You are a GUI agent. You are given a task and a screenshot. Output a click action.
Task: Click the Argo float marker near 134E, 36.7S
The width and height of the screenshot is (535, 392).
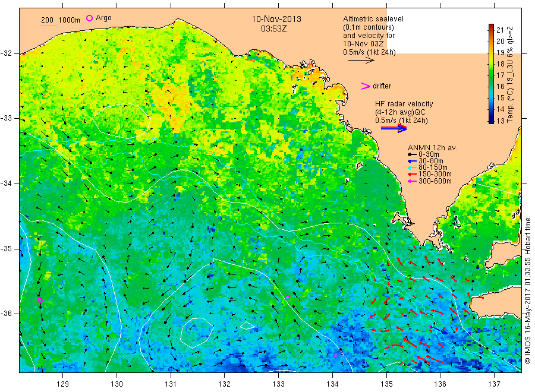click(x=335, y=356)
